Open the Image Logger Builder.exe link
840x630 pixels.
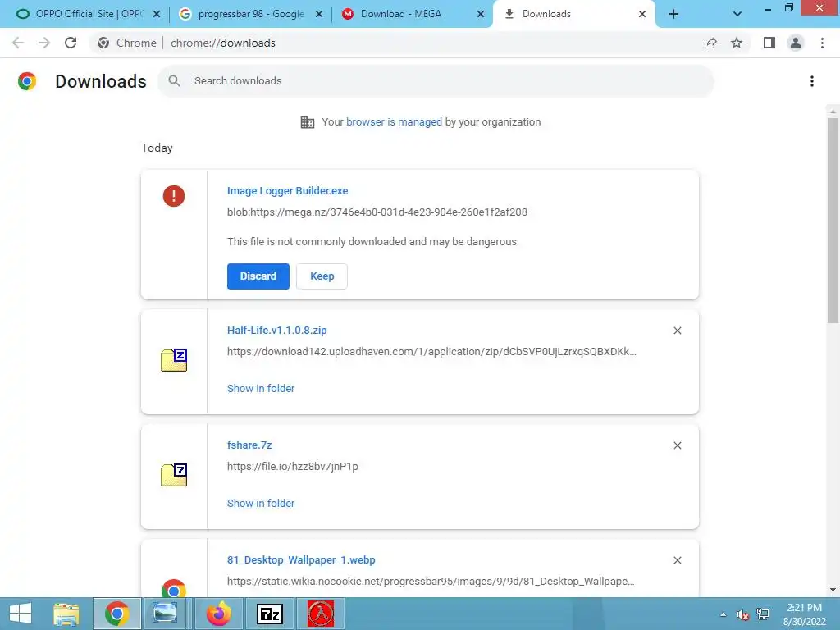point(288,190)
